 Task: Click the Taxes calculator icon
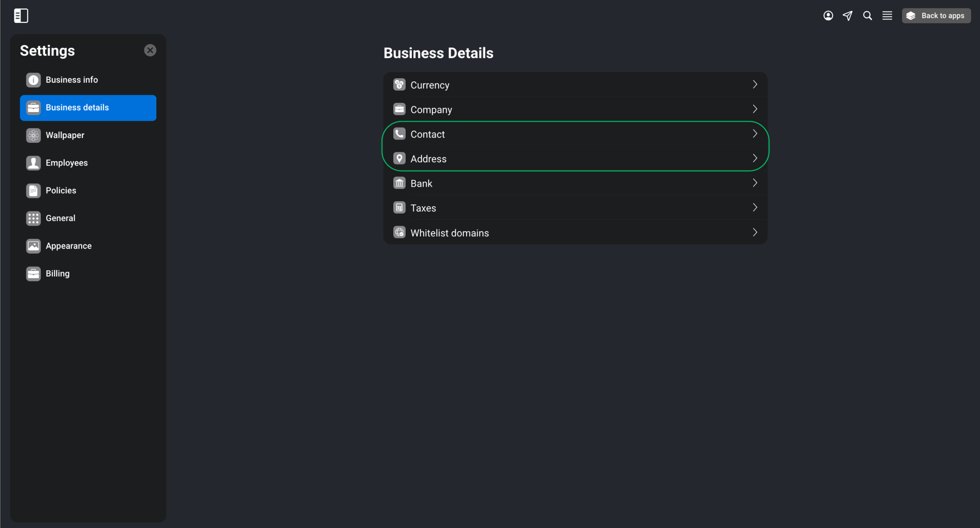(399, 207)
